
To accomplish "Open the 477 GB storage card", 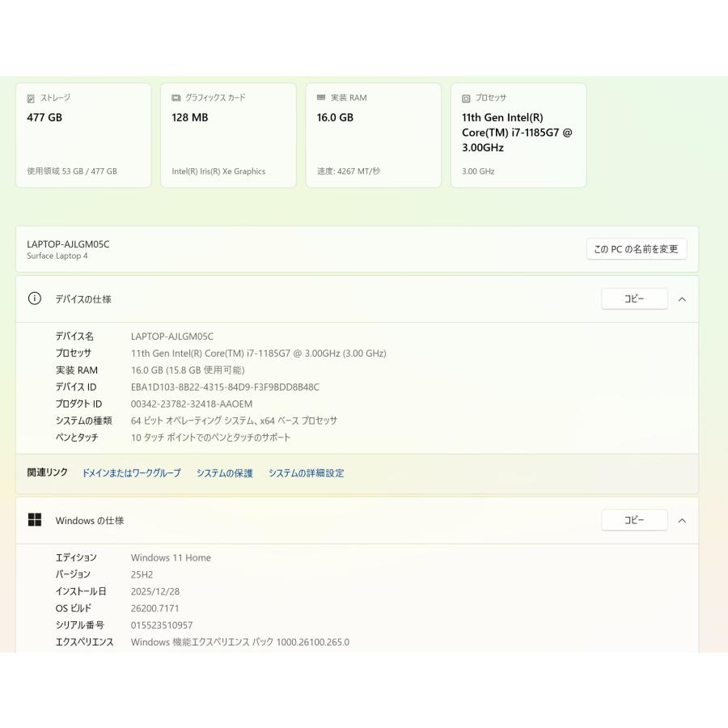I will (83, 136).
